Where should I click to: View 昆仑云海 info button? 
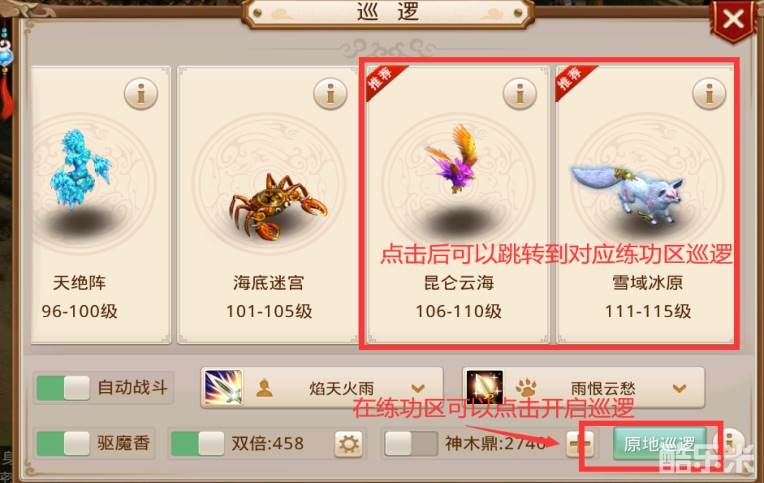pos(520,93)
